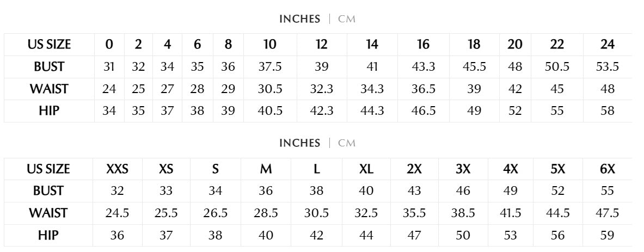The width and height of the screenshot is (644, 252).
Task: Click hip measurement 44.3 for size 14
Action: click(372, 111)
